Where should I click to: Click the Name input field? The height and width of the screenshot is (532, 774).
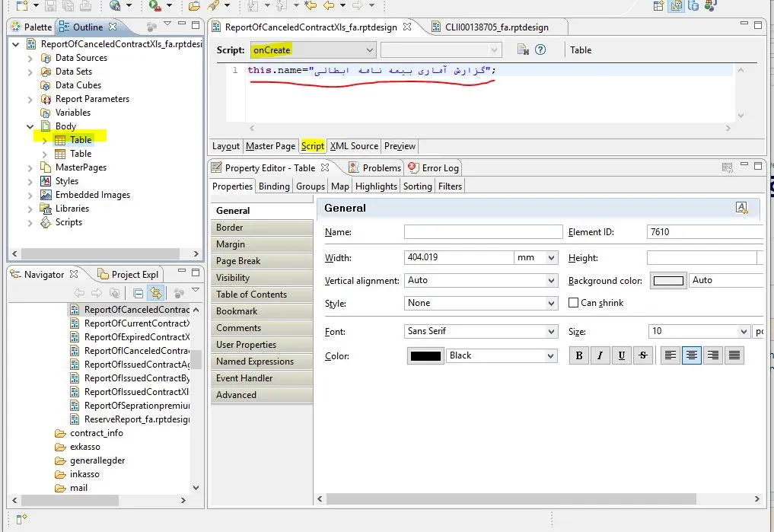483,232
